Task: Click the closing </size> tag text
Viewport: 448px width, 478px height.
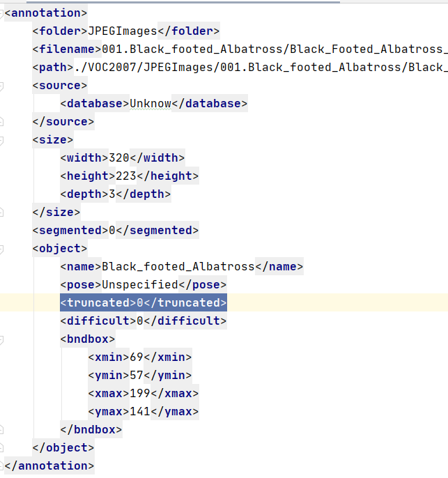Action: [x=56, y=212]
